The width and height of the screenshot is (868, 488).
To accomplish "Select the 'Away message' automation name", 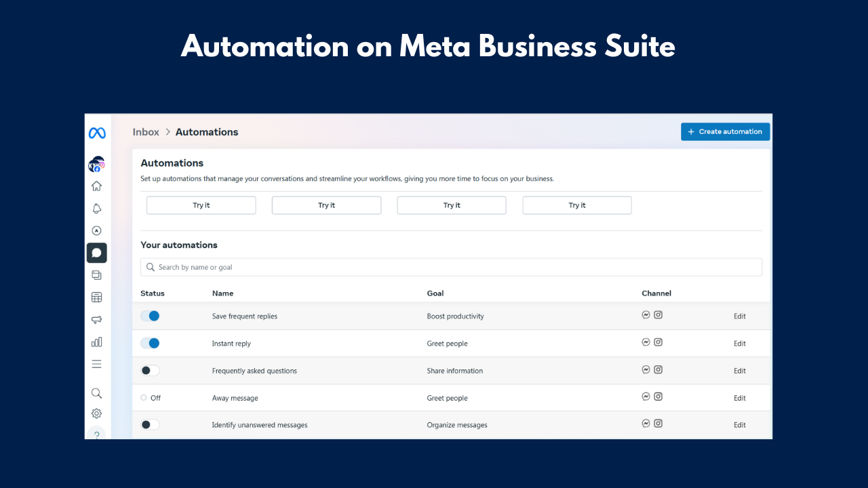I will point(235,398).
